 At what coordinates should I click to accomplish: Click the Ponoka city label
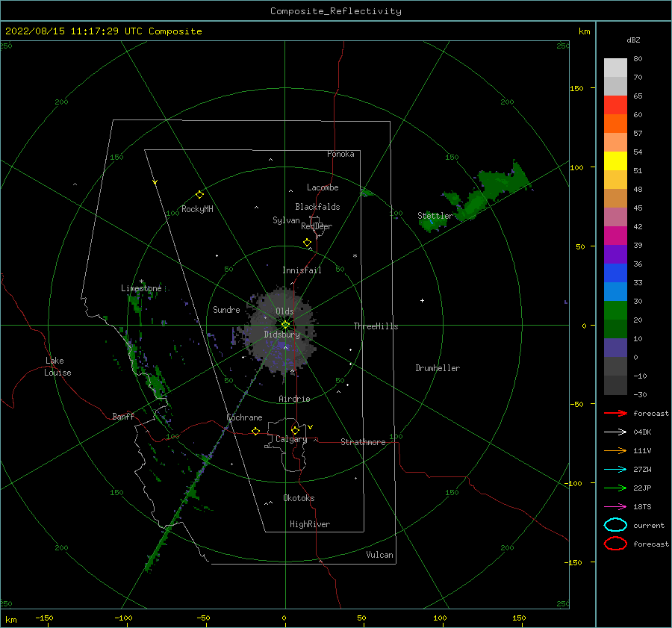pyautogui.click(x=340, y=154)
